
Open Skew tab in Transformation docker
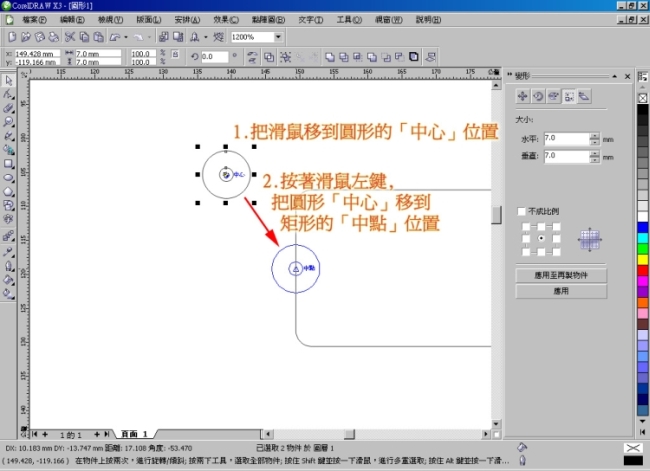point(584,96)
